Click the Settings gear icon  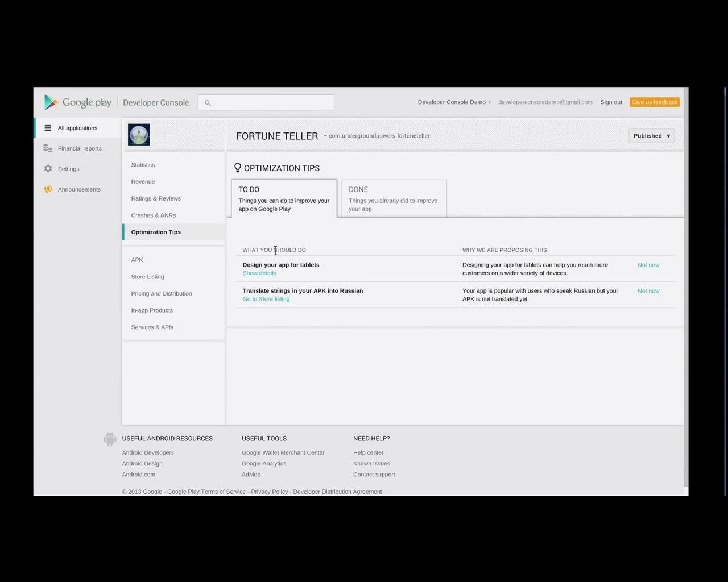[48, 169]
